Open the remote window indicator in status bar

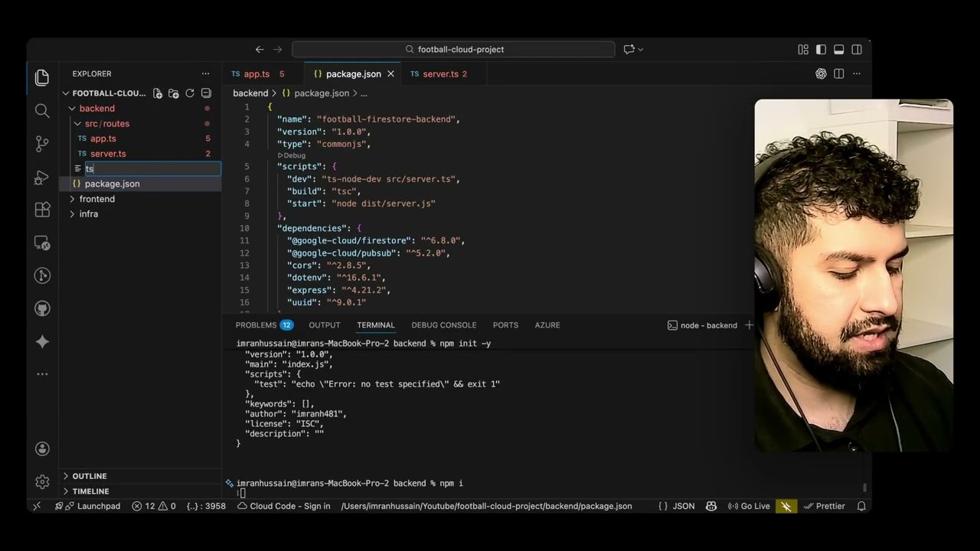click(36, 506)
